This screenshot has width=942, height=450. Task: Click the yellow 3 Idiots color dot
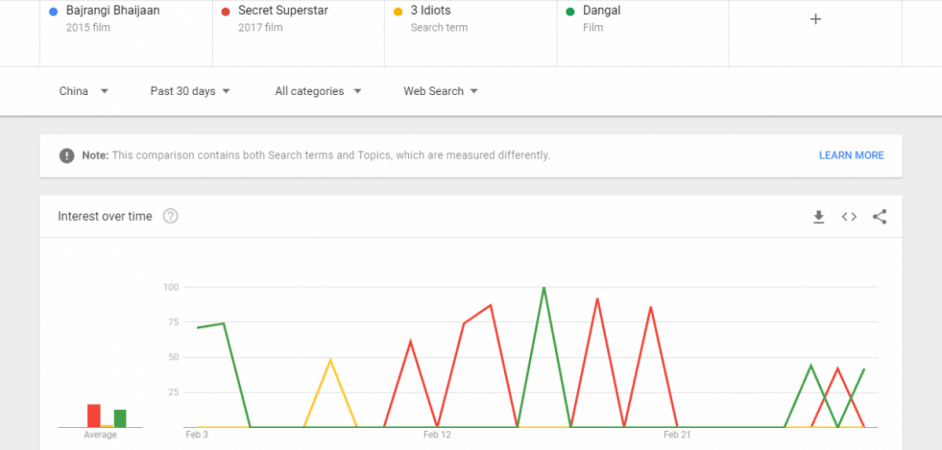tap(398, 12)
